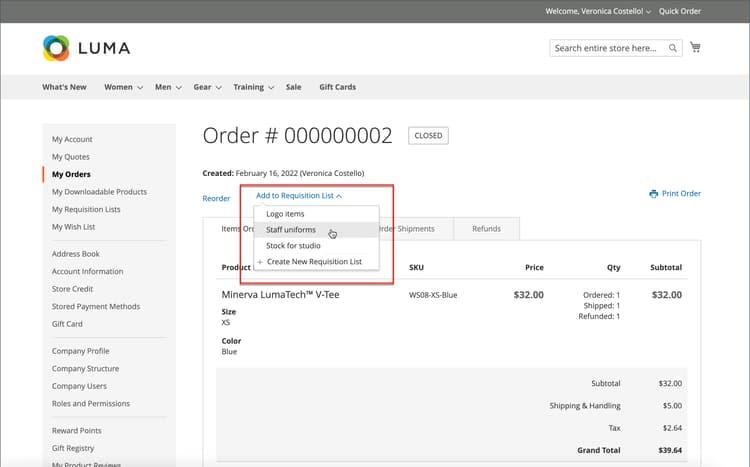
Task: Expand the Men navigation menu
Action: pyautogui.click(x=168, y=87)
